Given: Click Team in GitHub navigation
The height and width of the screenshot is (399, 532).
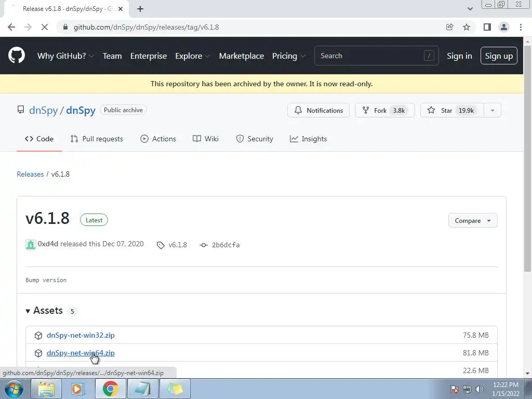Looking at the screenshot, I should [x=112, y=56].
